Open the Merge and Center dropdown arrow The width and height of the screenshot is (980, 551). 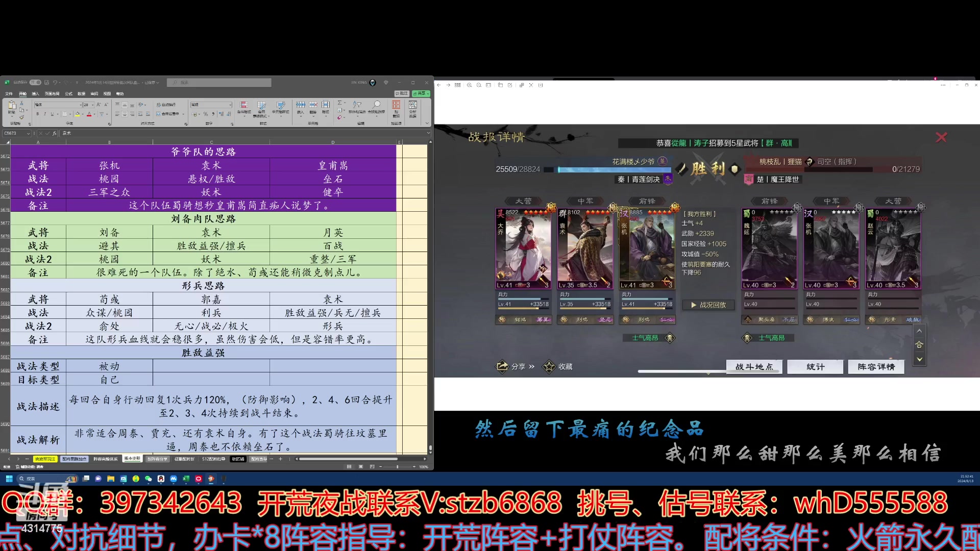click(x=183, y=114)
